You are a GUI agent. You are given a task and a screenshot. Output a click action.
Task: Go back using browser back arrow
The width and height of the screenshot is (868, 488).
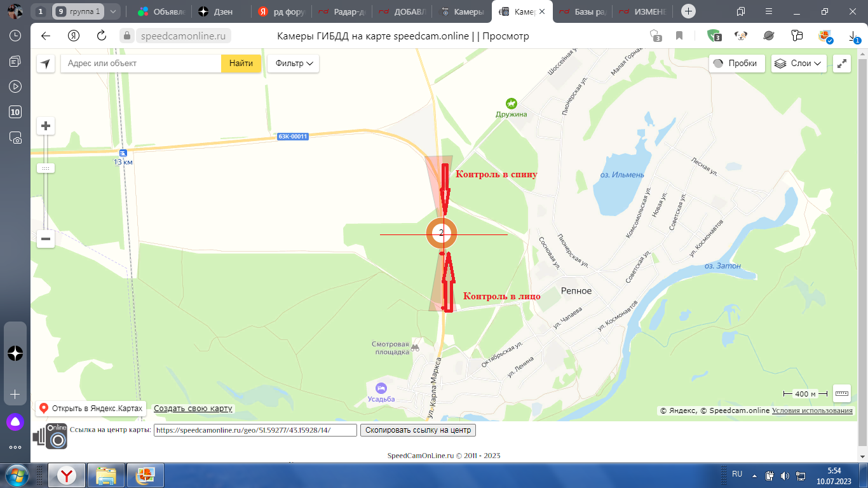click(45, 36)
